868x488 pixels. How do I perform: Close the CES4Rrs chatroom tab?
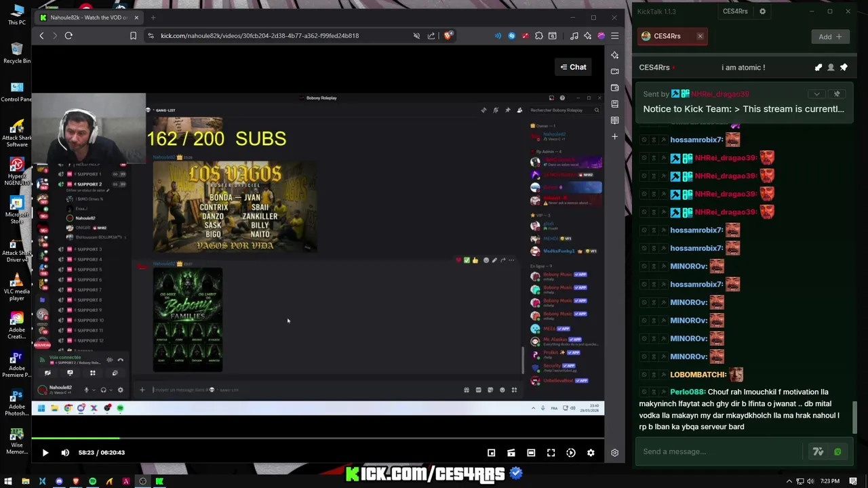[700, 37]
